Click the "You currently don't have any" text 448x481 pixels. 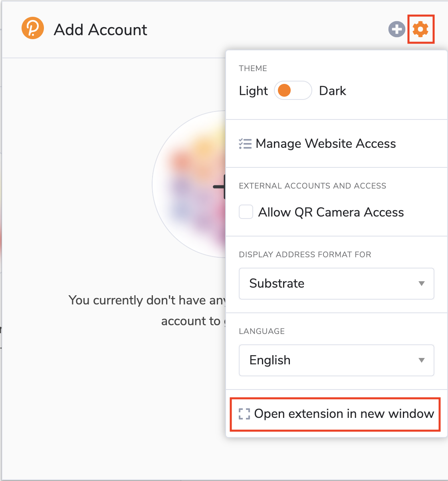click(147, 300)
